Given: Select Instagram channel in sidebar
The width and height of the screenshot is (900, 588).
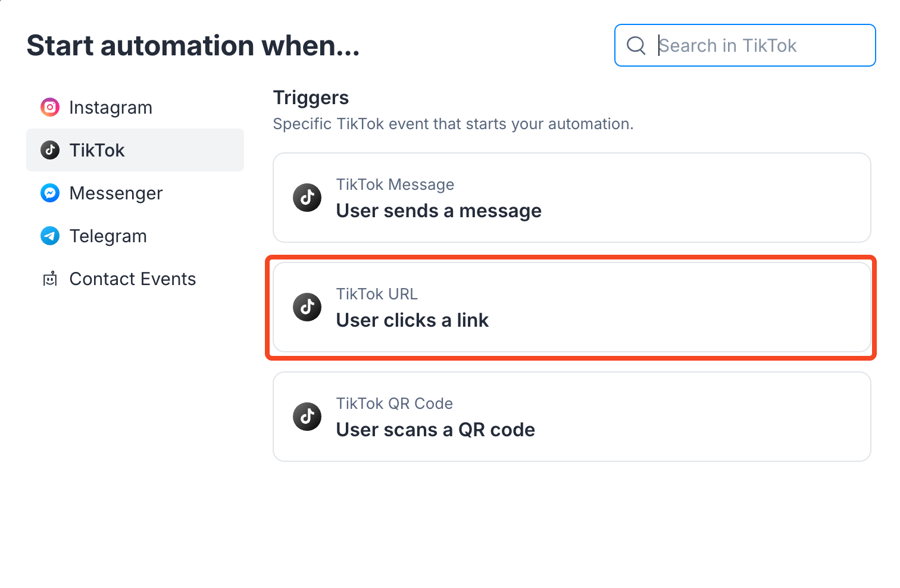Looking at the screenshot, I should tap(135, 107).
